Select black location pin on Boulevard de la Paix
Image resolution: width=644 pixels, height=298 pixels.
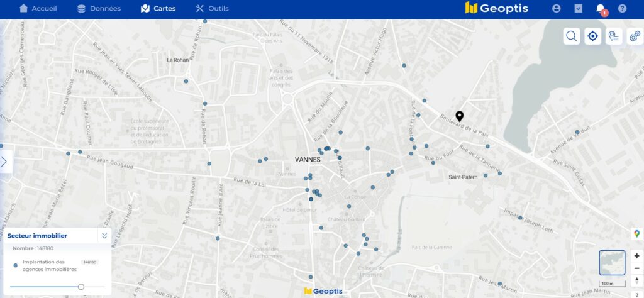point(460,116)
